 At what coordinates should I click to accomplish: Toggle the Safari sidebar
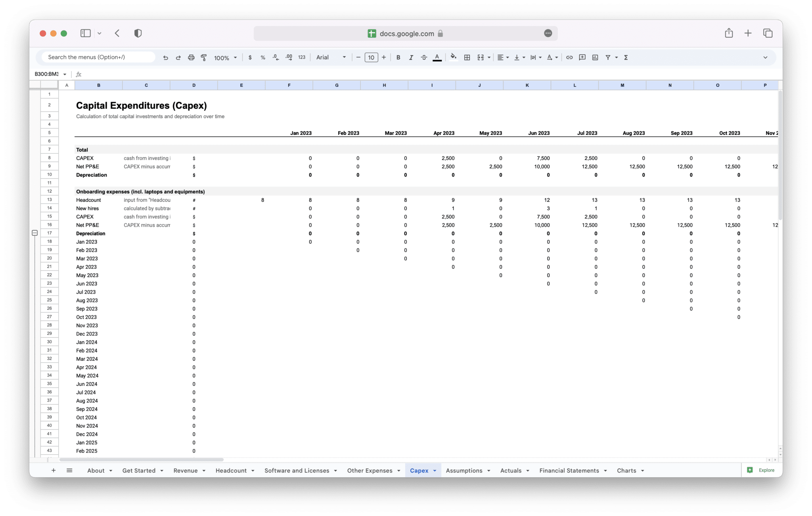[x=86, y=33]
